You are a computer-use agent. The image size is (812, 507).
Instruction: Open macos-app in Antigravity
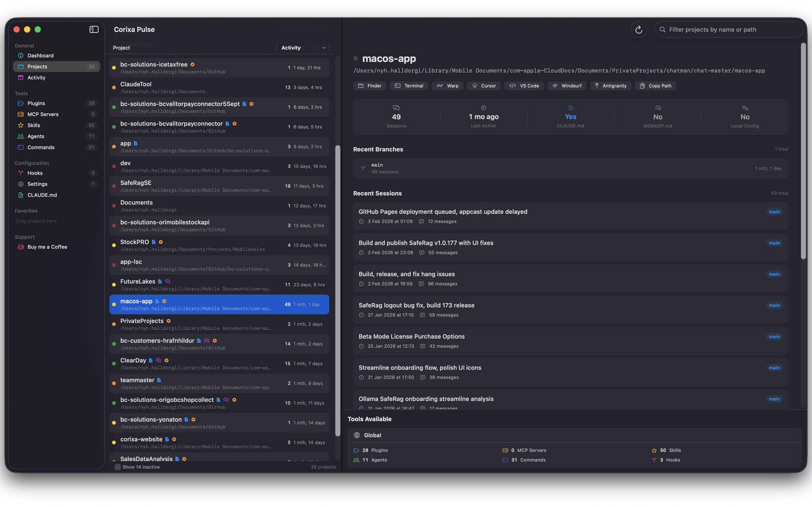pos(610,86)
